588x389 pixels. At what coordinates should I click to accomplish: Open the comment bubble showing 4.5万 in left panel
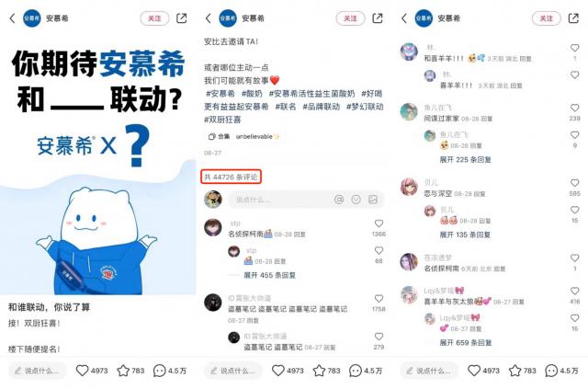point(159,371)
